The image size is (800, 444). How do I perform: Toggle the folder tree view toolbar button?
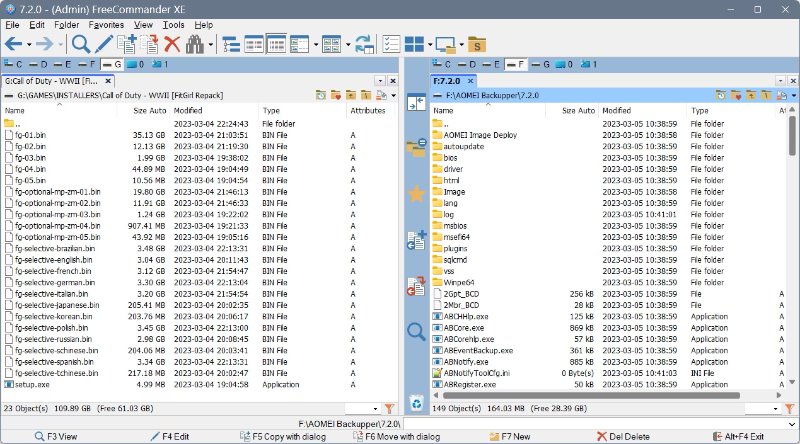coord(231,44)
